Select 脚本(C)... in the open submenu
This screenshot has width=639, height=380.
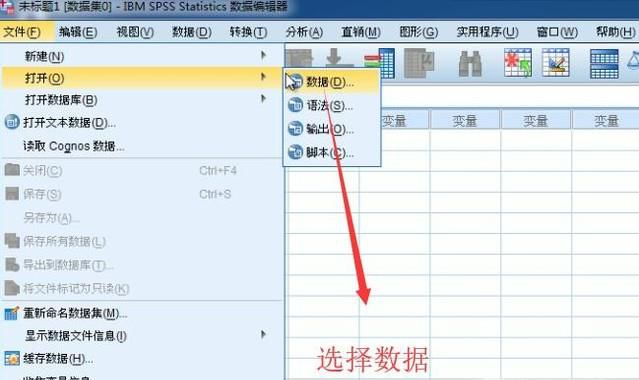332,152
